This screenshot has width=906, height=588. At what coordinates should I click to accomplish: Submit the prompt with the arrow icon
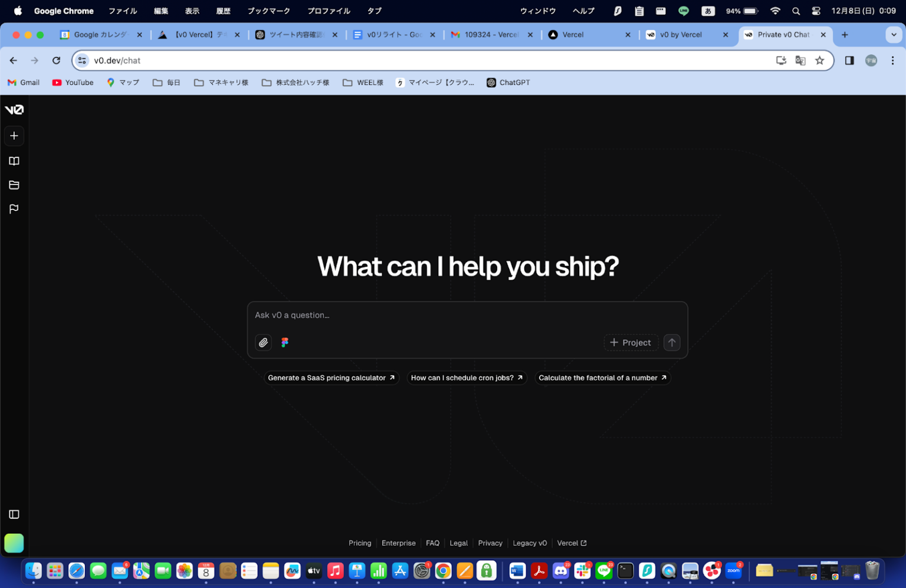(x=671, y=342)
